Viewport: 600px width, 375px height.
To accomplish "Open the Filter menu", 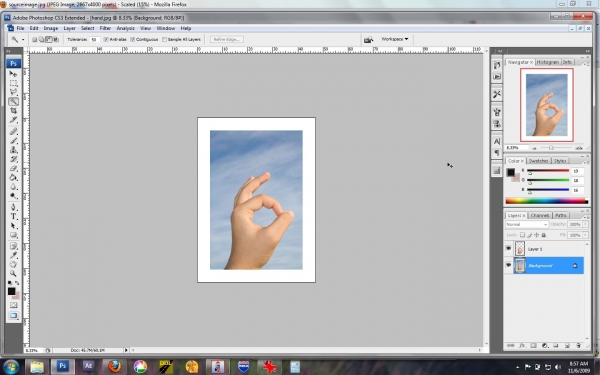I will [x=105, y=28].
